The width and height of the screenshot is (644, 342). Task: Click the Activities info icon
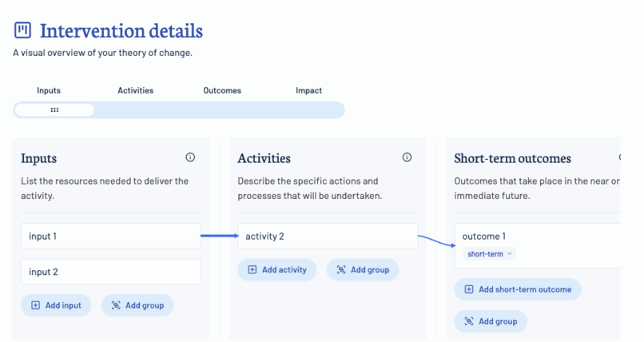tap(407, 157)
